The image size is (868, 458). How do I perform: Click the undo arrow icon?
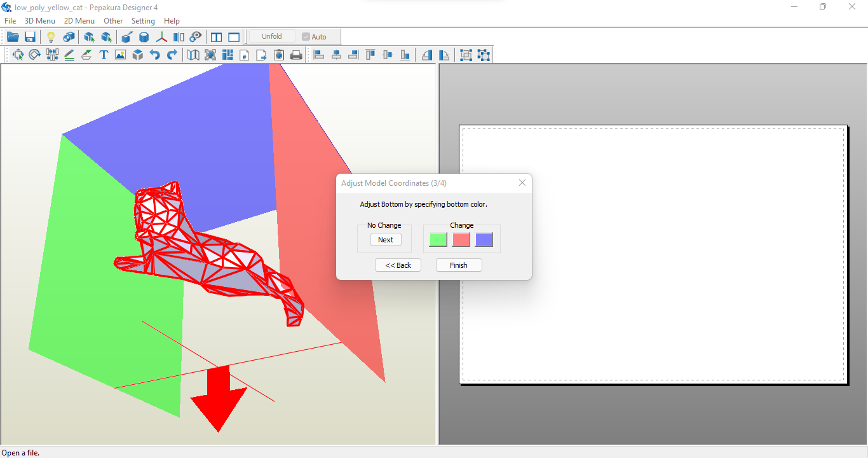(x=155, y=55)
